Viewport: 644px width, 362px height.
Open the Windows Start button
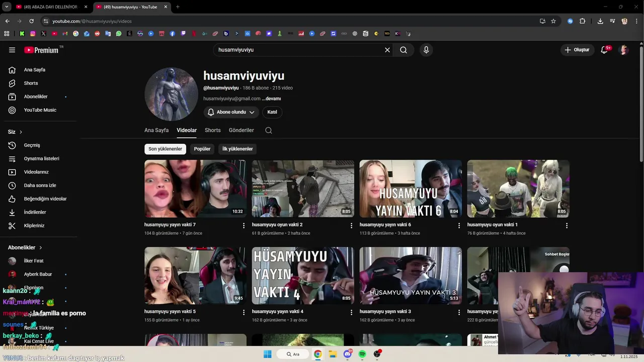coord(268,354)
